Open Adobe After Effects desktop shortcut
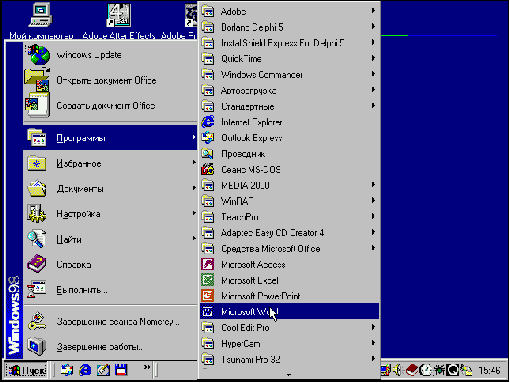The height and width of the screenshot is (383, 510). pos(119,21)
